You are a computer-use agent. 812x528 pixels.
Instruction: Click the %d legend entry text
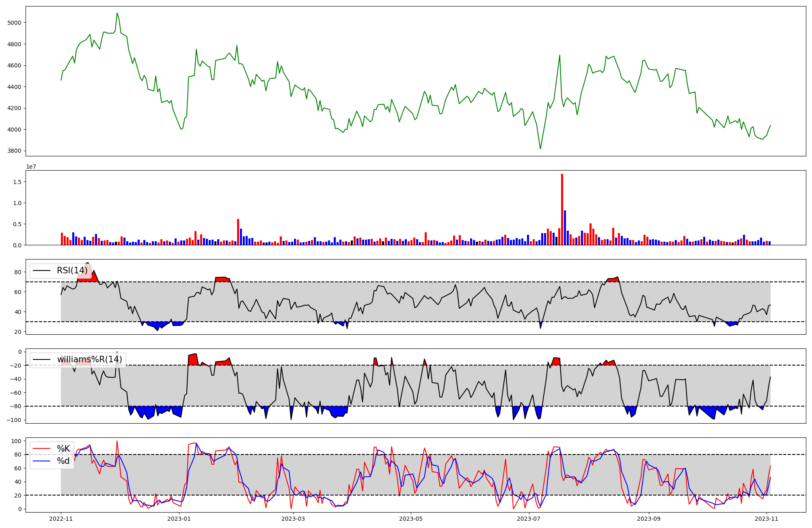pyautogui.click(x=63, y=461)
